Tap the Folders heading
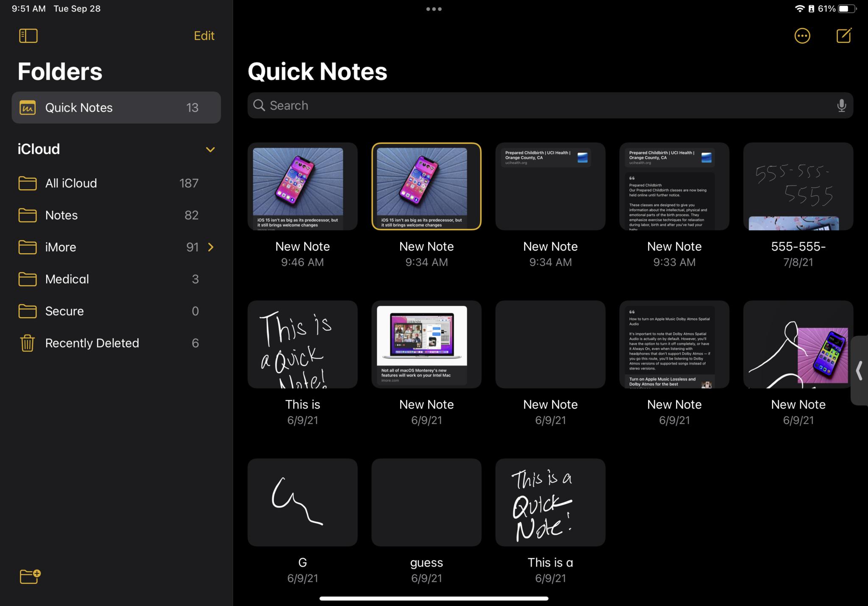The height and width of the screenshot is (606, 868). coord(60,71)
